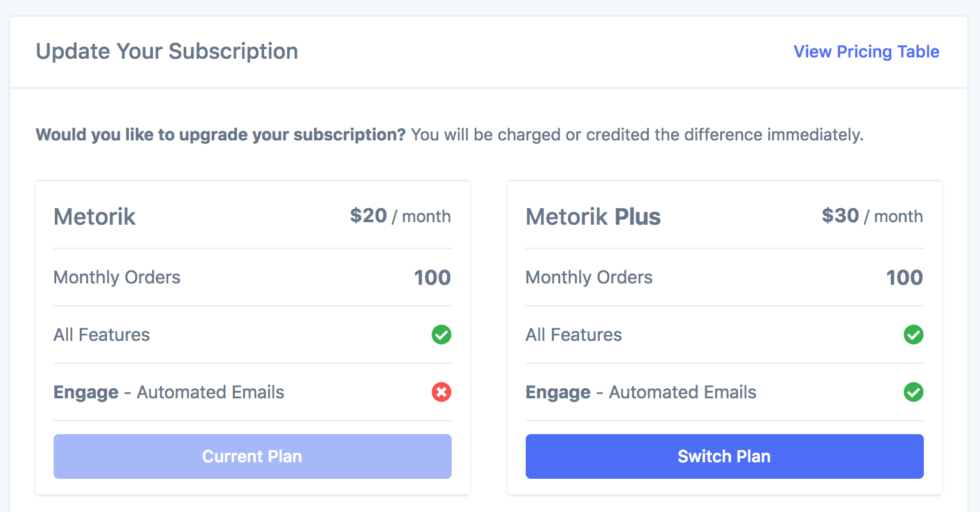The image size is (980, 512).
Task: Click All Features green checkmark in Metorik Plus
Action: pyautogui.click(x=914, y=335)
